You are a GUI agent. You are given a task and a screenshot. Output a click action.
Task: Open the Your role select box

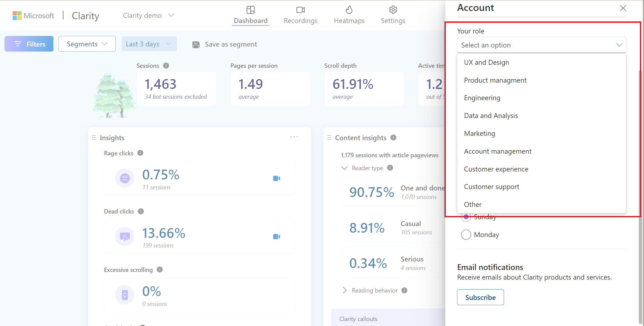(541, 45)
